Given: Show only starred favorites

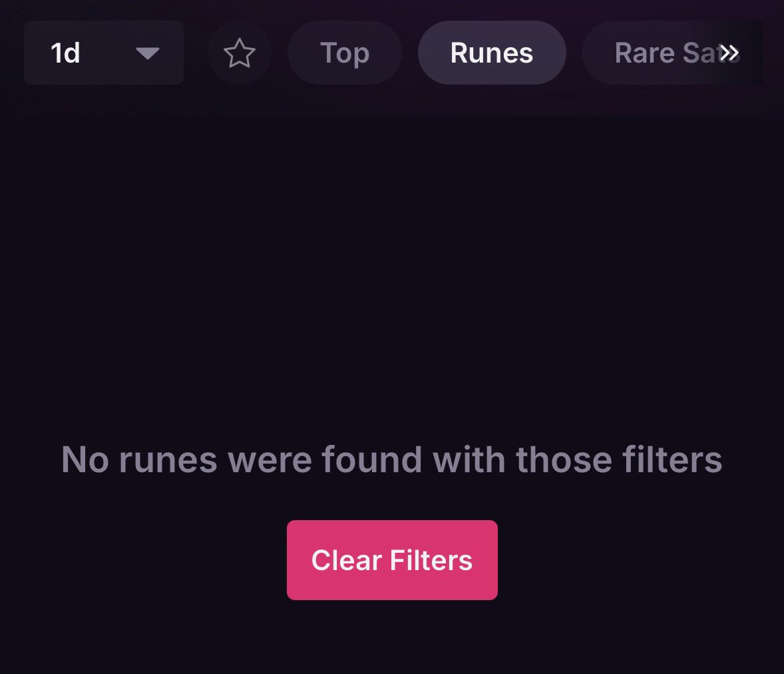Looking at the screenshot, I should pos(240,53).
